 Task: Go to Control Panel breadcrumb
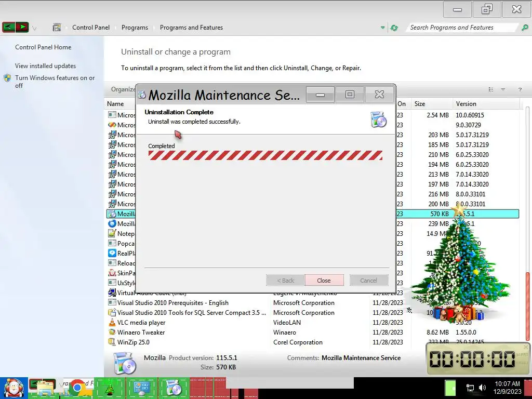point(91,28)
